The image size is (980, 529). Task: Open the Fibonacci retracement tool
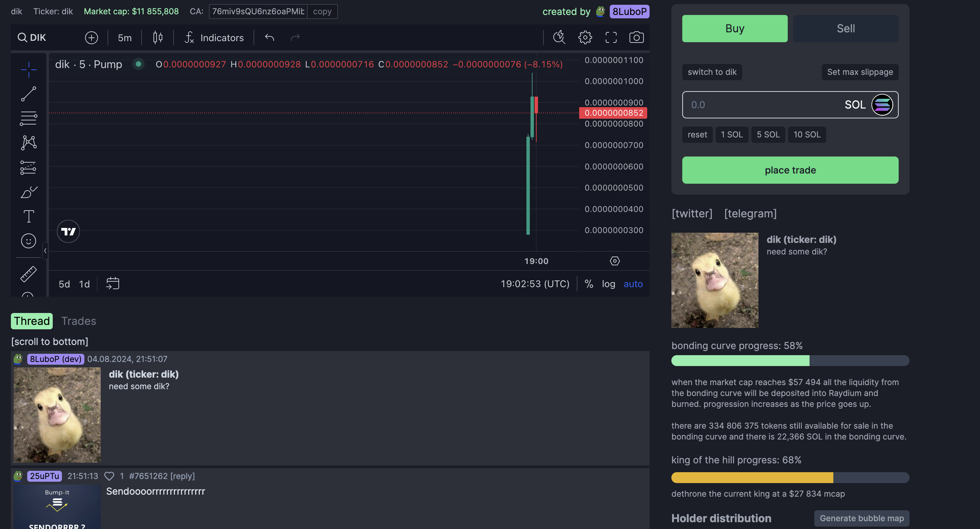[29, 118]
